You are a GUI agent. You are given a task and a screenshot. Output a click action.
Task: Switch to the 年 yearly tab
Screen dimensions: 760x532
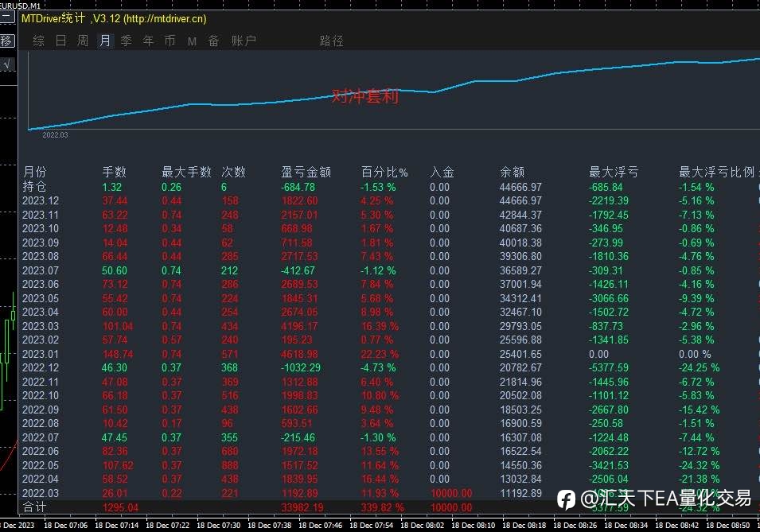point(148,41)
